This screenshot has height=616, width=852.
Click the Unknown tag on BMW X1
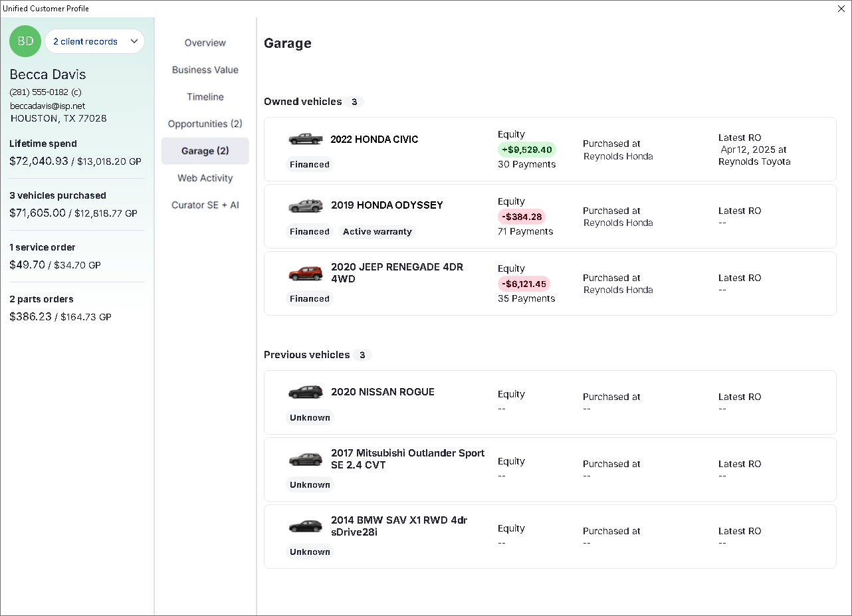(x=310, y=552)
